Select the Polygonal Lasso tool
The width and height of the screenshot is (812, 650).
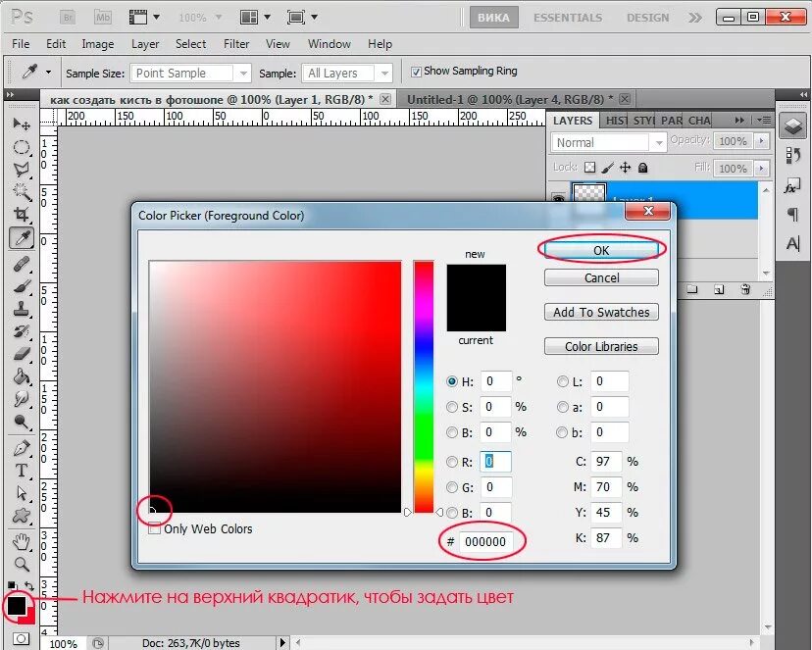pyautogui.click(x=22, y=170)
